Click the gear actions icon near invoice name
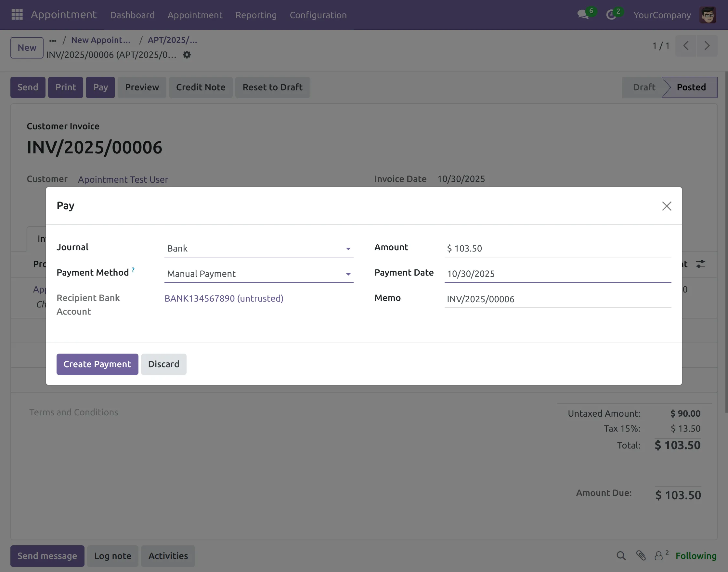This screenshot has width=728, height=572. pyautogui.click(x=187, y=55)
